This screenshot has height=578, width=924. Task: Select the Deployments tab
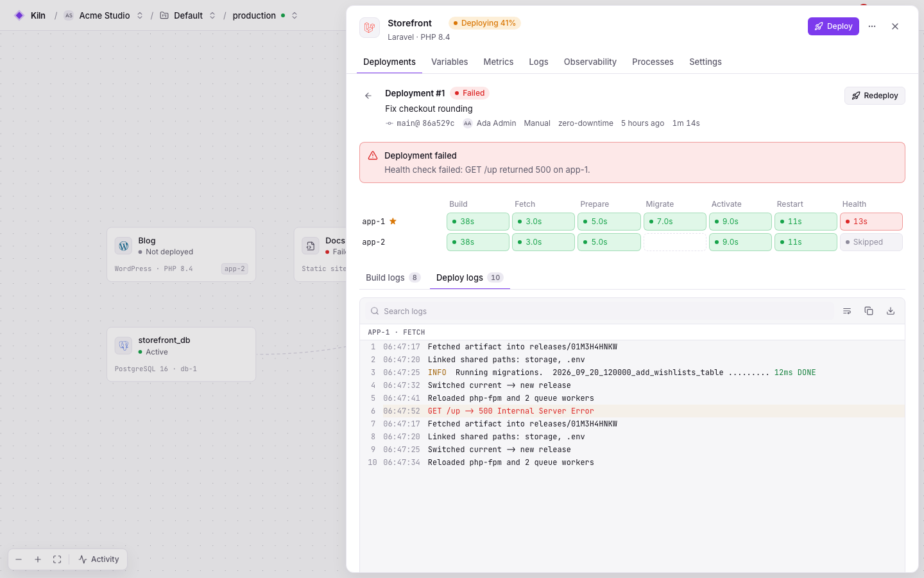click(389, 62)
